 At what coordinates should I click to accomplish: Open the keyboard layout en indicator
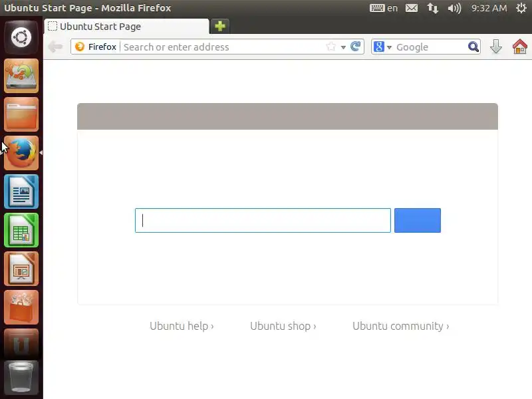[x=384, y=8]
